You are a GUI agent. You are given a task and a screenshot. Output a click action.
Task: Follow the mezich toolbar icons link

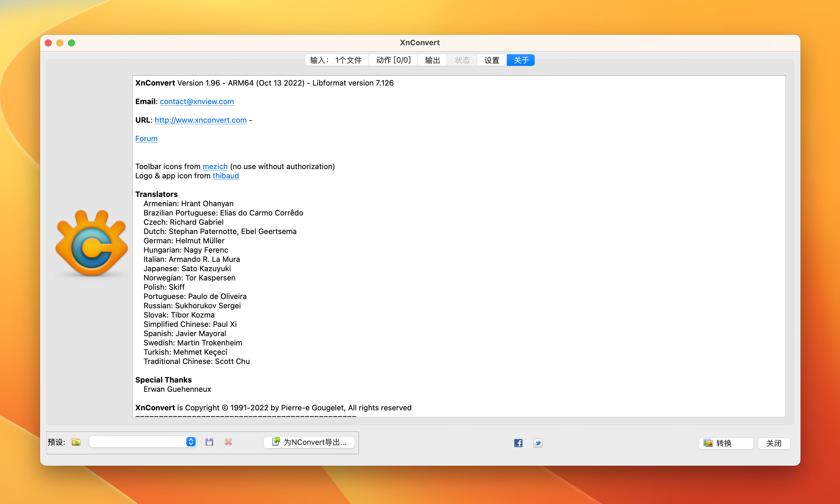point(215,166)
